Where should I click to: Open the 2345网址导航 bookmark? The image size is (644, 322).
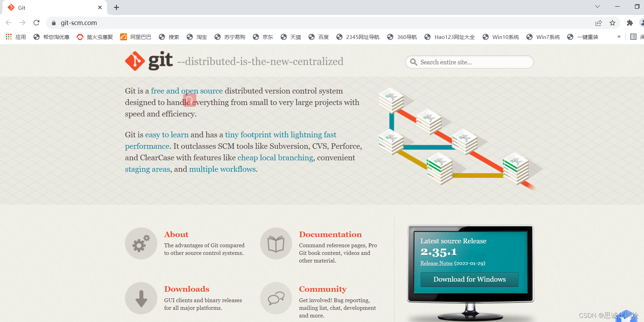tap(358, 37)
